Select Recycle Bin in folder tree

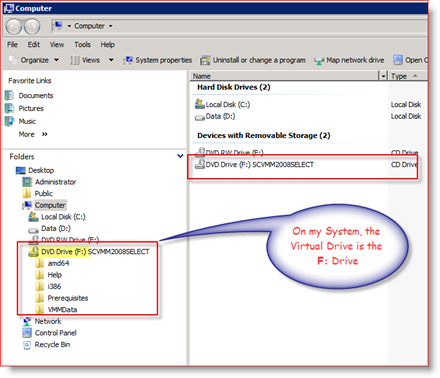[x=52, y=345]
